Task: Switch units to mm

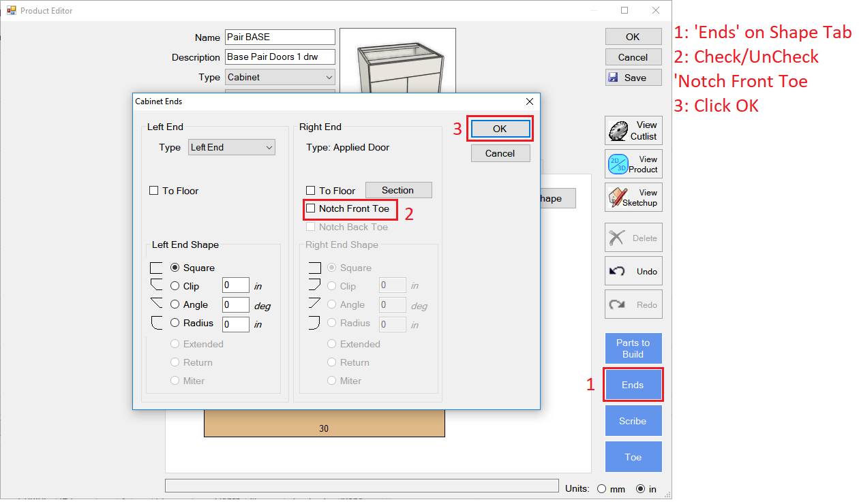Action: coord(601,488)
